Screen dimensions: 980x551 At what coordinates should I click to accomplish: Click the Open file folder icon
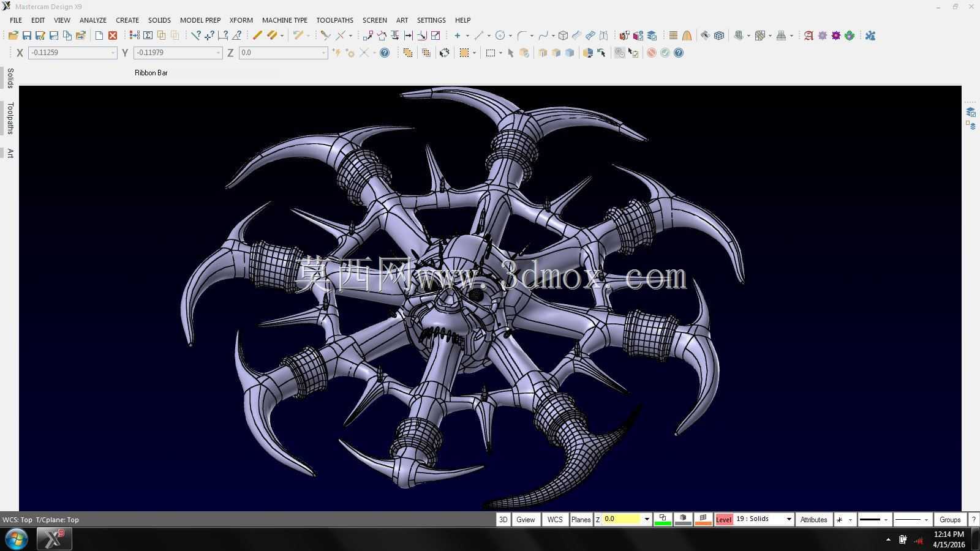click(13, 36)
